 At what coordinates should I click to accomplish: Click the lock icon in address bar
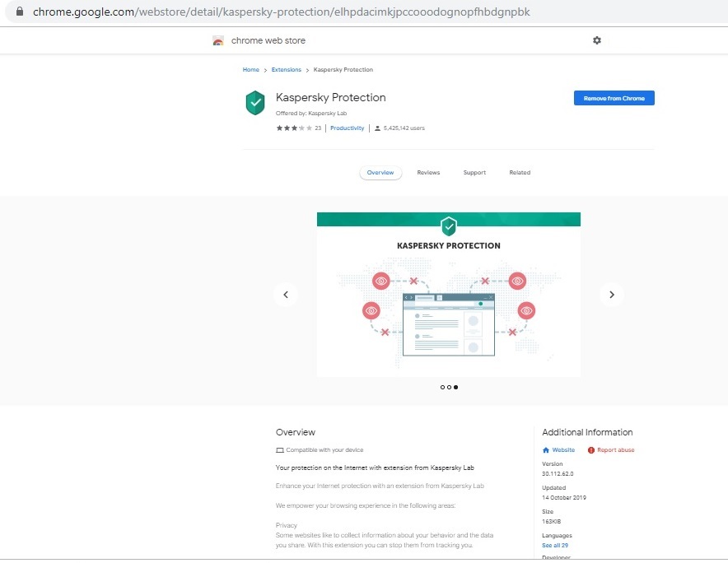pos(20,12)
